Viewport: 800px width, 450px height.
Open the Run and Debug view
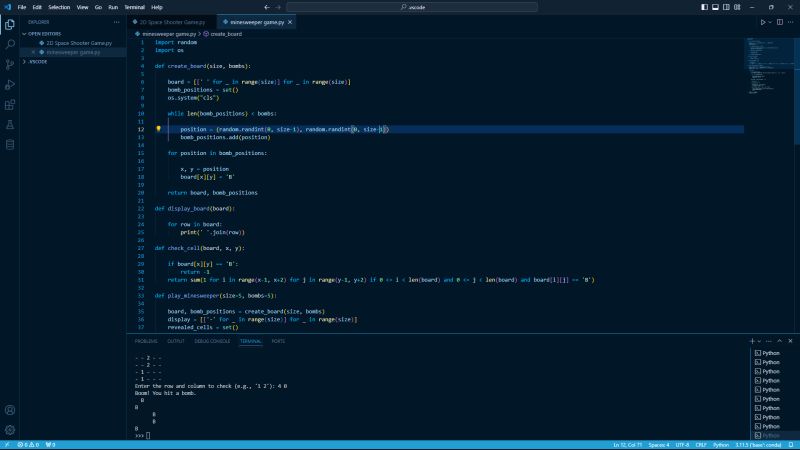[x=10, y=84]
